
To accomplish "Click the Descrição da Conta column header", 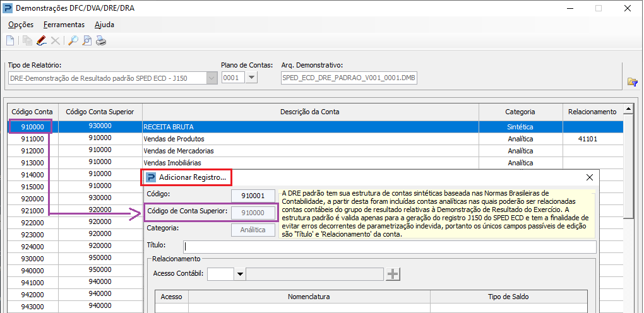I will (310, 112).
